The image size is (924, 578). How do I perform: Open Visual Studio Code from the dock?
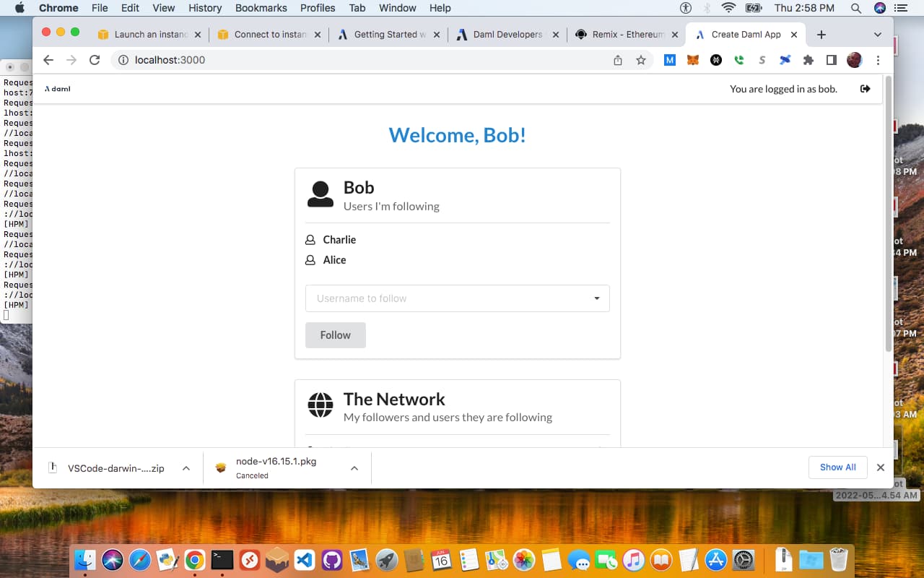[x=305, y=560]
